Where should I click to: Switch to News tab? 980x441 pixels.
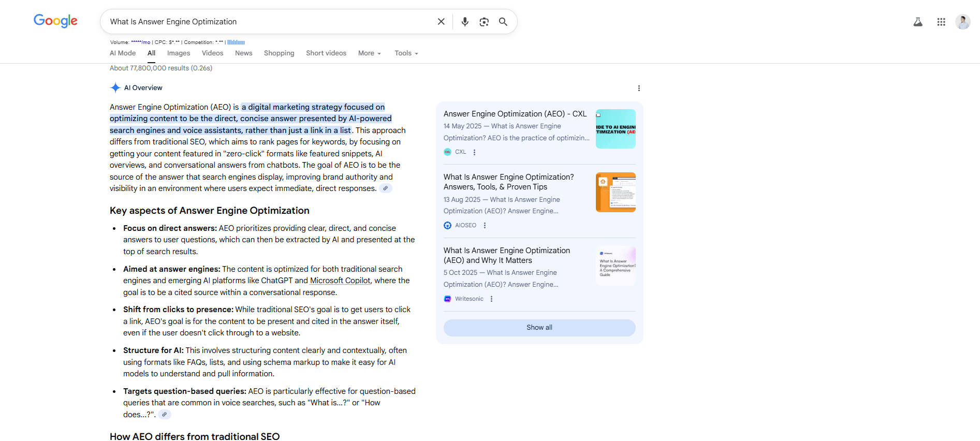pyautogui.click(x=244, y=53)
